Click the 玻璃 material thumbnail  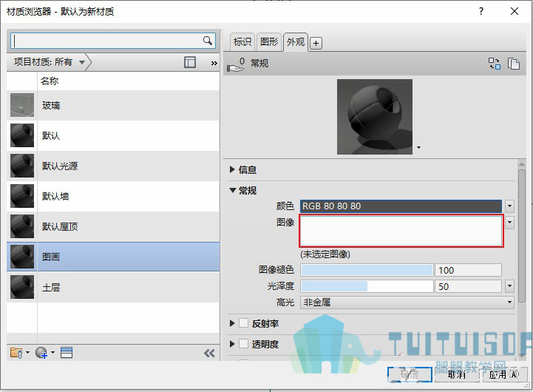click(22, 105)
